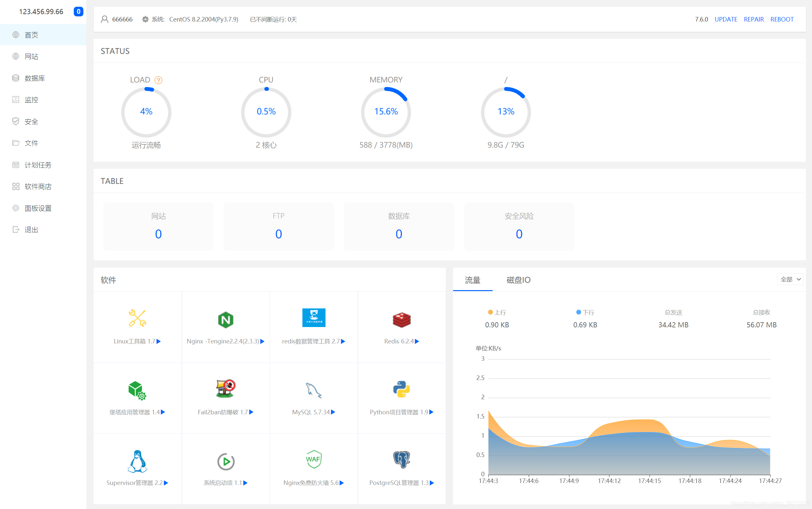Click the 退出 logout icon in sidebar

[15, 229]
